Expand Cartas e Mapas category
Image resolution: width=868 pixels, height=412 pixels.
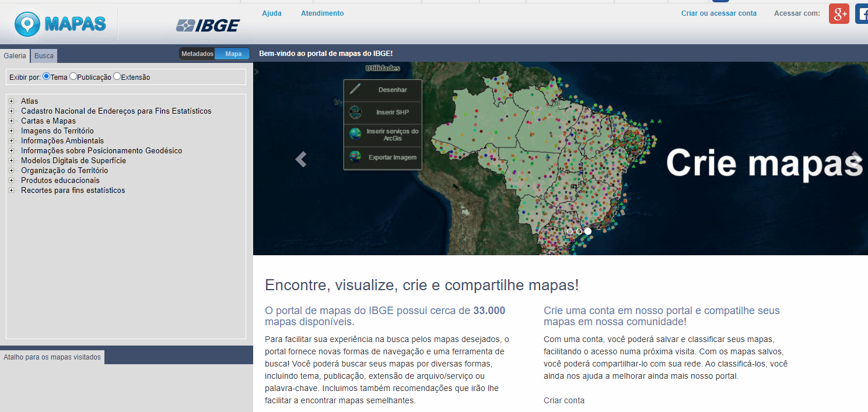pyautogui.click(x=10, y=121)
